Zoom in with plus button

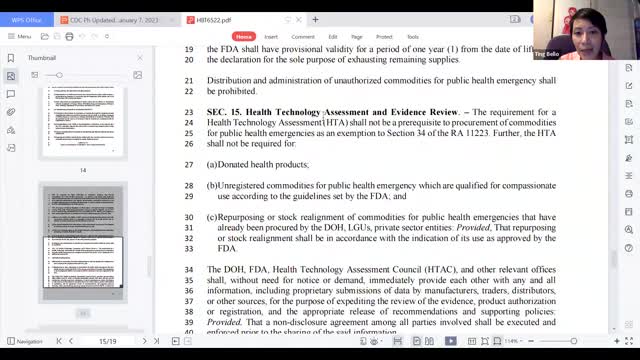(x=617, y=341)
